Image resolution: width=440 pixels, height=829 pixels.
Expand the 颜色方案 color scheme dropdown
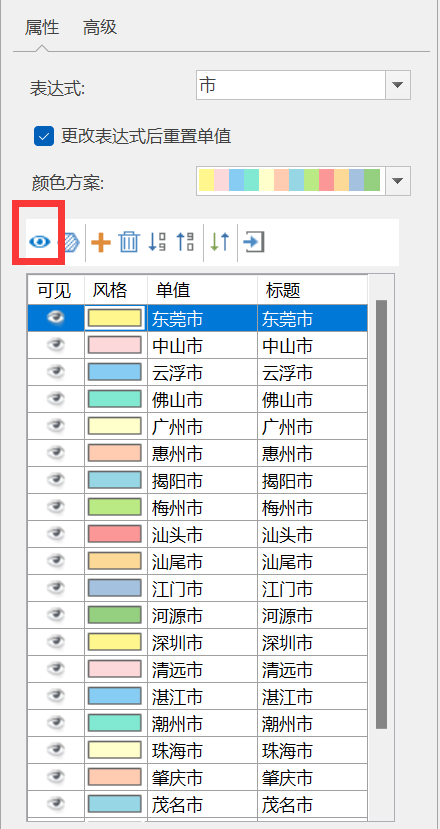pyautogui.click(x=398, y=181)
